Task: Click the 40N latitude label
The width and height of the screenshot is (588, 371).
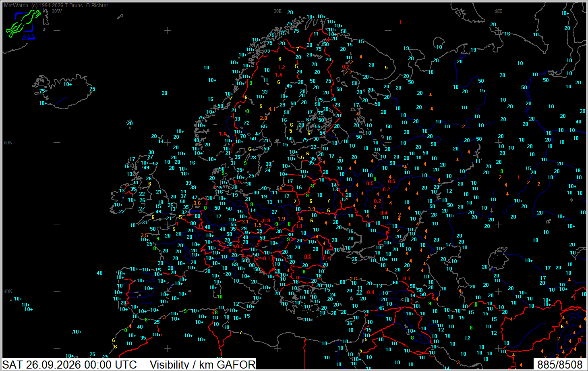Action: click(8, 292)
